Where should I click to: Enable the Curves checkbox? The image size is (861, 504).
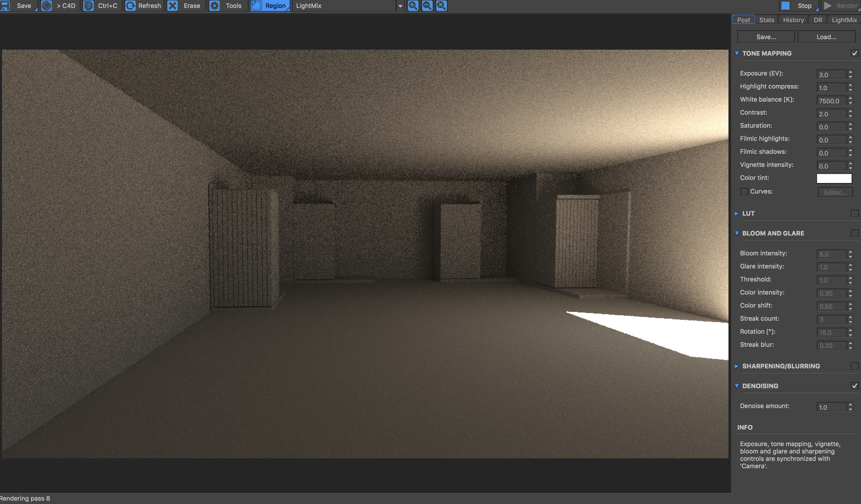coord(744,192)
